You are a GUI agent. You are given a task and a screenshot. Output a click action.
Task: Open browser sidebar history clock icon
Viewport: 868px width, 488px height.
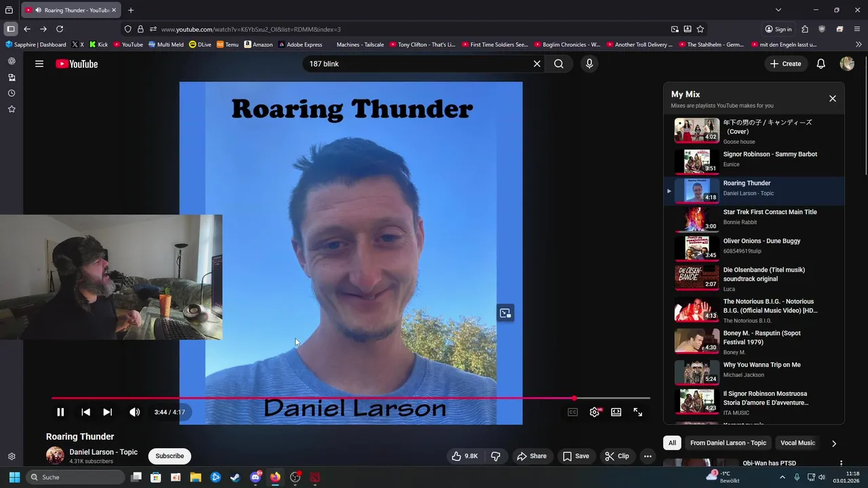point(12,93)
